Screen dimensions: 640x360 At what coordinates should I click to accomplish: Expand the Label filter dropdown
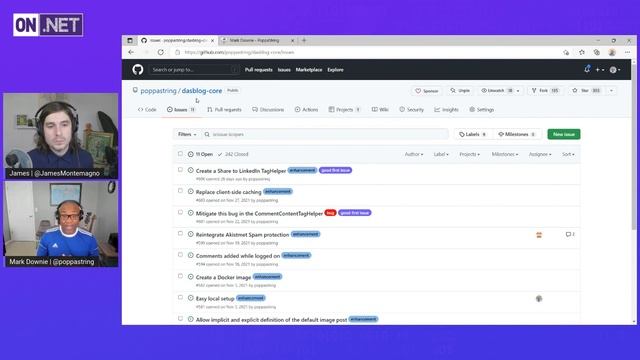[x=441, y=154]
